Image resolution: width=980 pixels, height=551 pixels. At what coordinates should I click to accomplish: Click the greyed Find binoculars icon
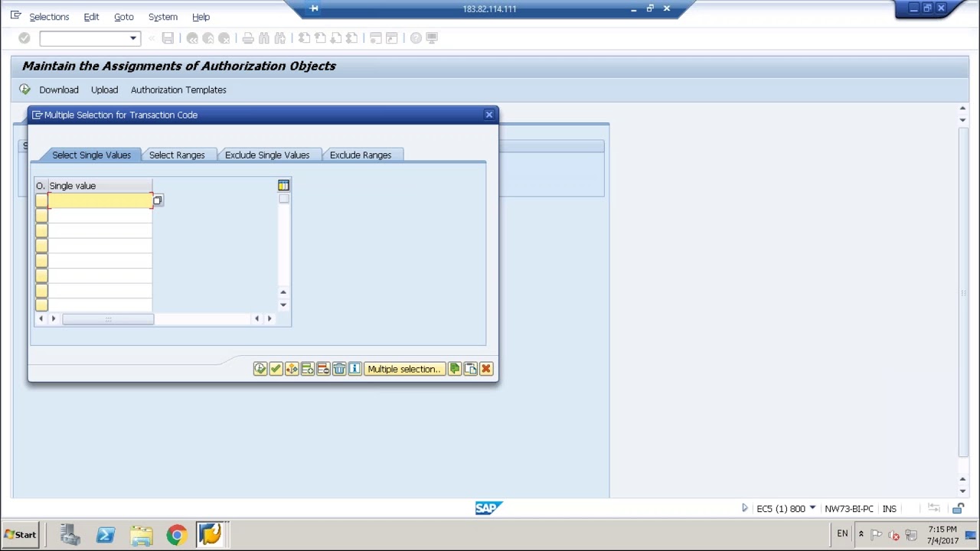coord(264,38)
